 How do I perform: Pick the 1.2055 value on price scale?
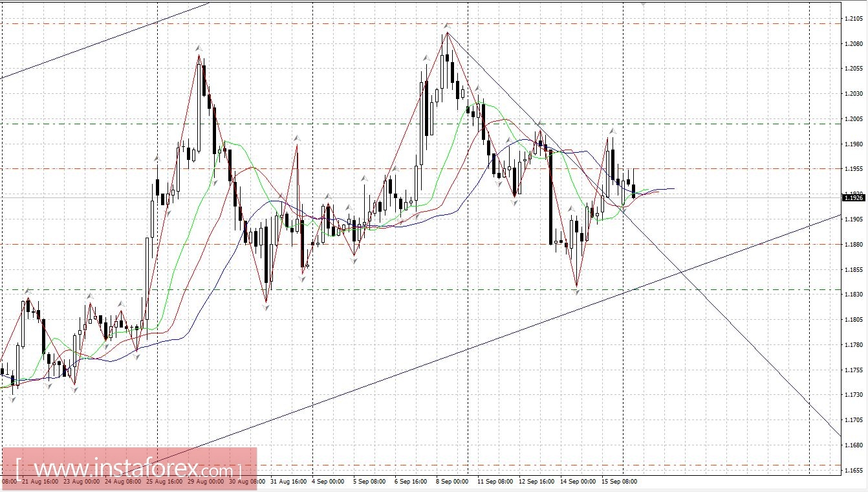click(854, 69)
